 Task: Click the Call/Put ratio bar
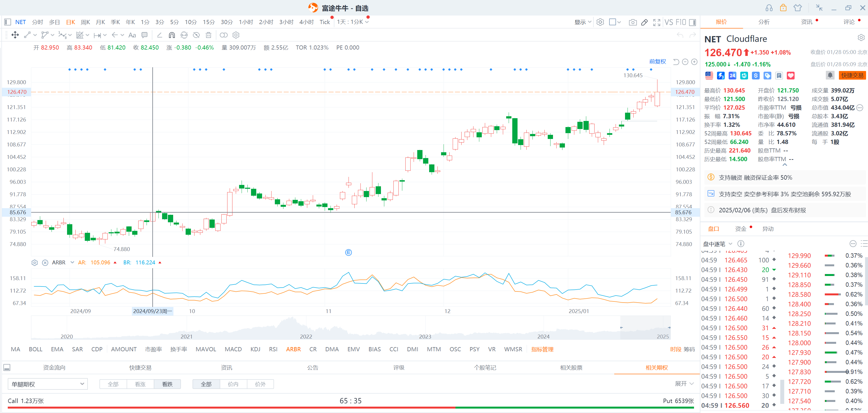pos(351,408)
